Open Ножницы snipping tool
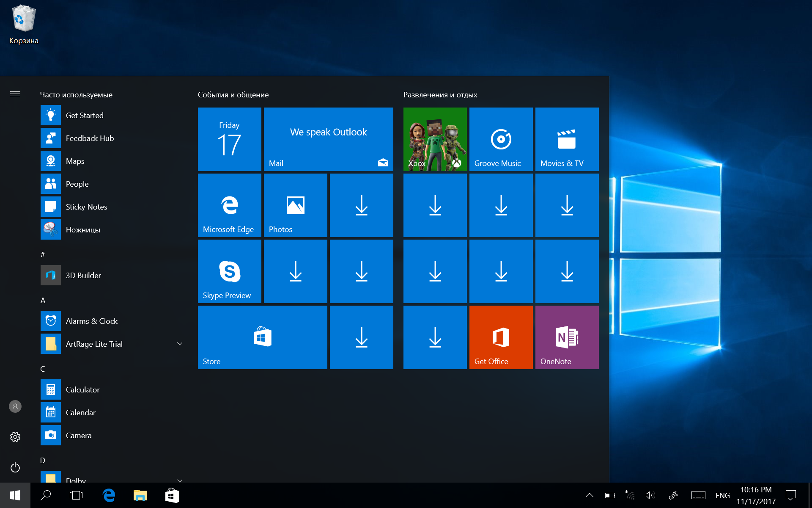The width and height of the screenshot is (812, 508). pos(112,229)
